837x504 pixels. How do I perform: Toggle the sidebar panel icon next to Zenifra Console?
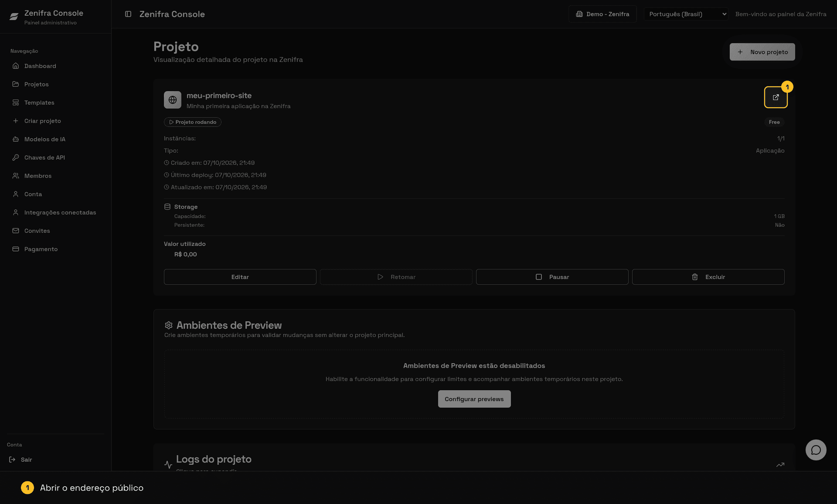pos(128,14)
